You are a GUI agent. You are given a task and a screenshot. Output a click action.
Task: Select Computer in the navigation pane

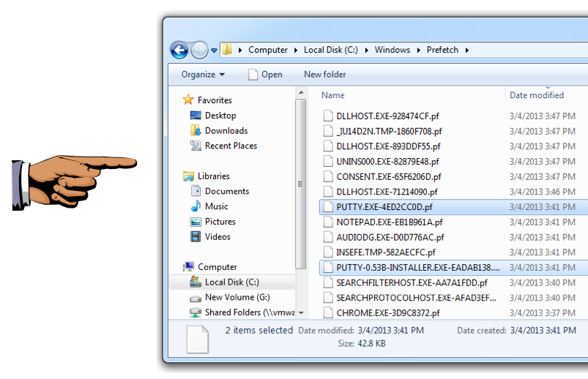[217, 267]
